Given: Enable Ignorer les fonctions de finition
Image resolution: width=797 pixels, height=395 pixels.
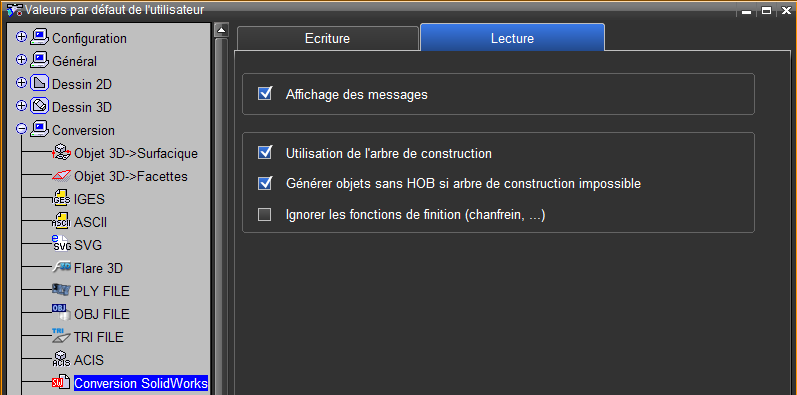Looking at the screenshot, I should 265,215.
